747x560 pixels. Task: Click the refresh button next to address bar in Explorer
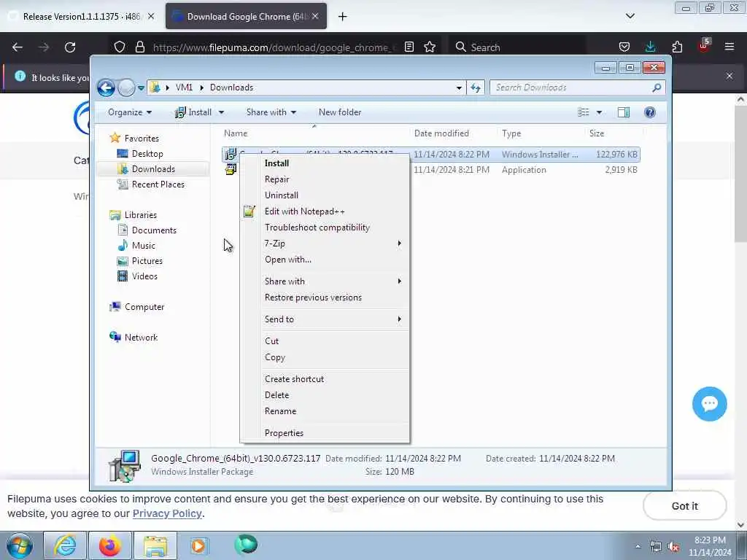coord(476,87)
